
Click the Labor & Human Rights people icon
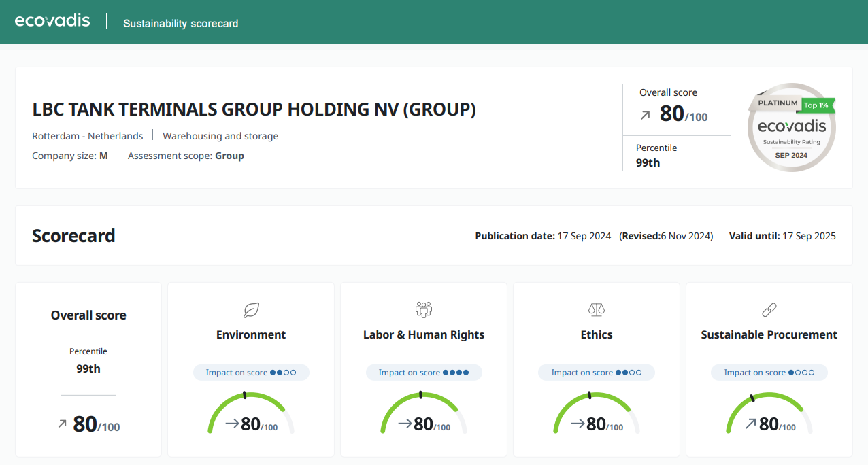pyautogui.click(x=424, y=310)
